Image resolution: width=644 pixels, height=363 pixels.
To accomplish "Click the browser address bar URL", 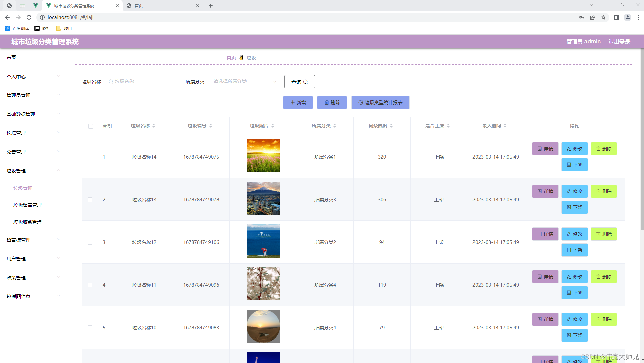I will tap(71, 17).
